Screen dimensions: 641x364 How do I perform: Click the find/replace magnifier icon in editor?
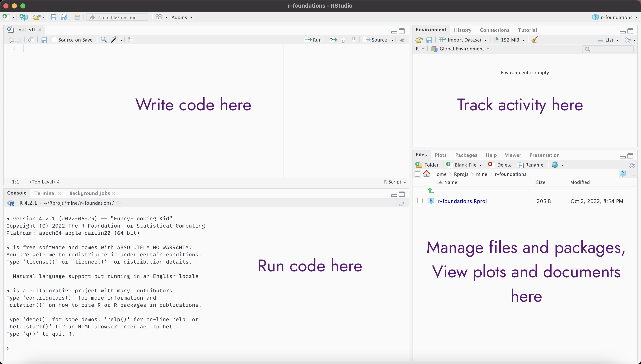point(103,40)
